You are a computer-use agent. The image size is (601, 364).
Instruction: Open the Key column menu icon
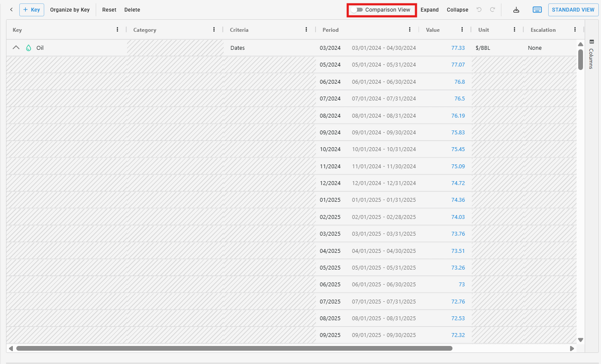(x=118, y=30)
